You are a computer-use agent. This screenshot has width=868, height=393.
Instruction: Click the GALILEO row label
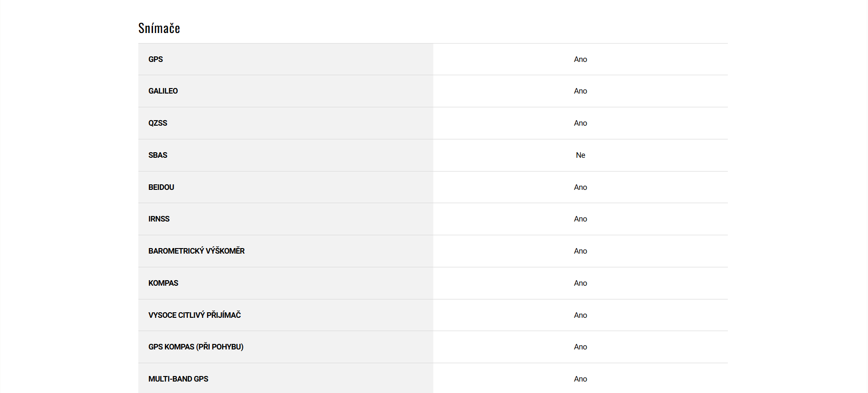pyautogui.click(x=163, y=91)
